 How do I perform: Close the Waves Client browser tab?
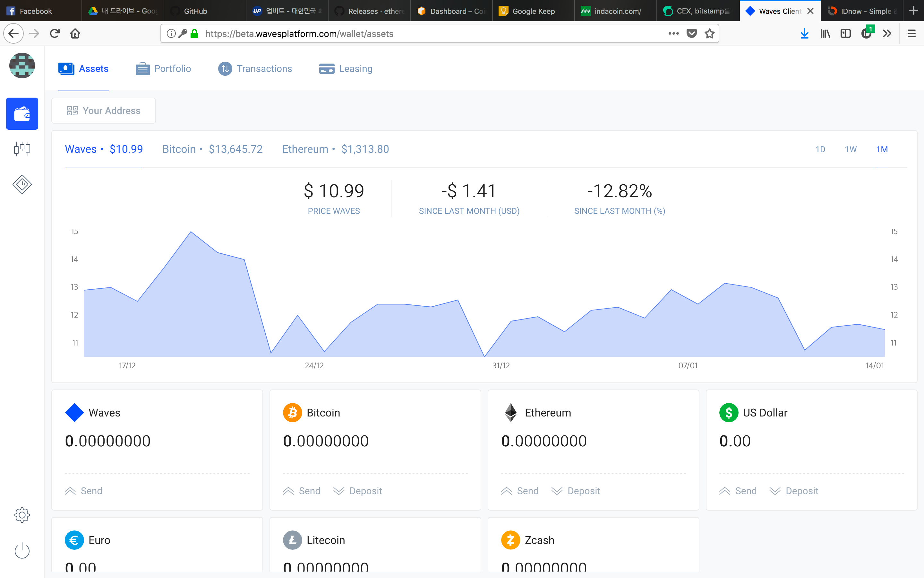[x=810, y=11]
